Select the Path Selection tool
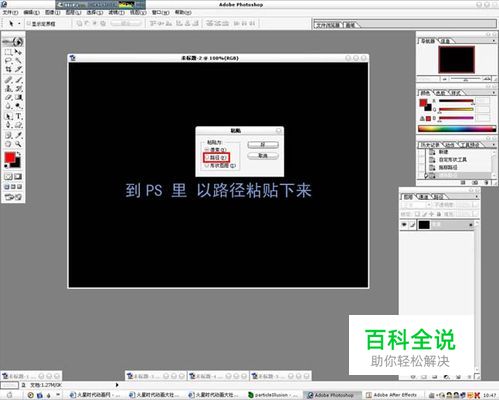This screenshot has width=499, height=400. pyautogui.click(x=8, y=116)
